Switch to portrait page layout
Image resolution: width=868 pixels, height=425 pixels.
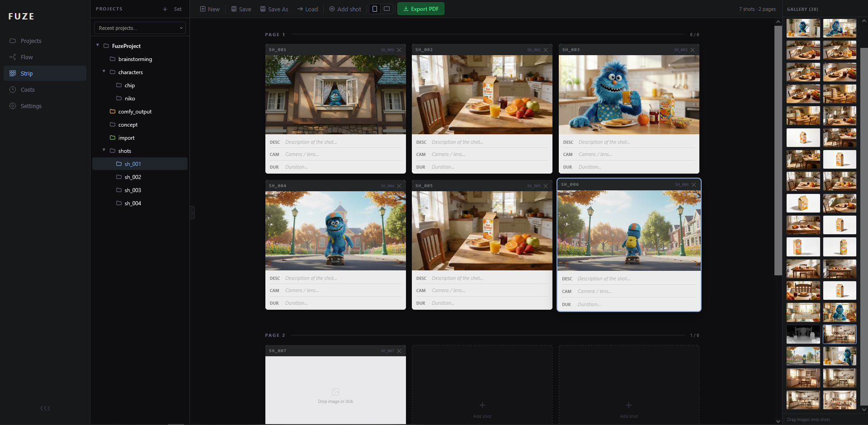[375, 9]
